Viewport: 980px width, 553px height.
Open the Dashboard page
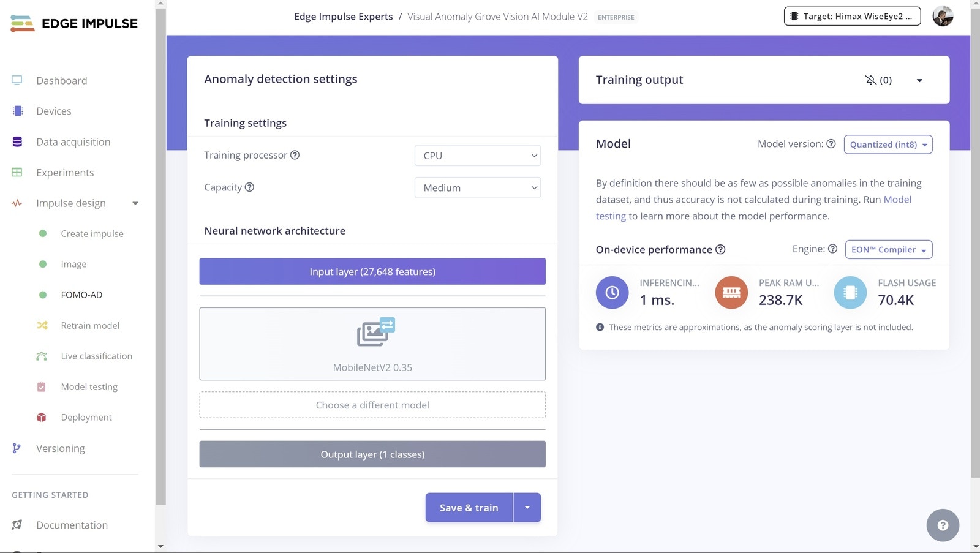click(61, 80)
